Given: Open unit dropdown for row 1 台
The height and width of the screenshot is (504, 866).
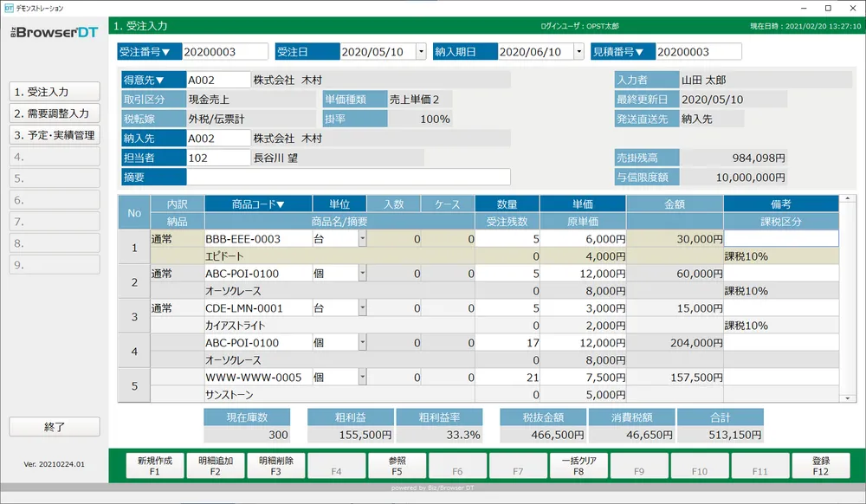Looking at the screenshot, I should pos(362,239).
